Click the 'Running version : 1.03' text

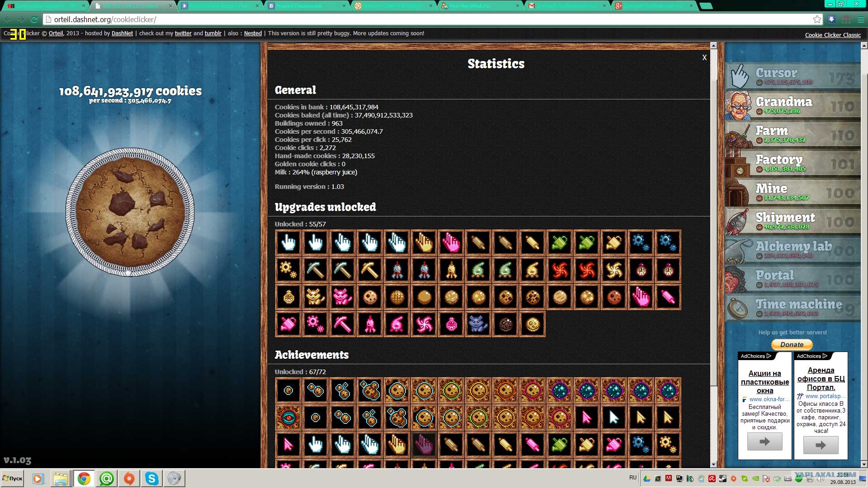(x=309, y=187)
